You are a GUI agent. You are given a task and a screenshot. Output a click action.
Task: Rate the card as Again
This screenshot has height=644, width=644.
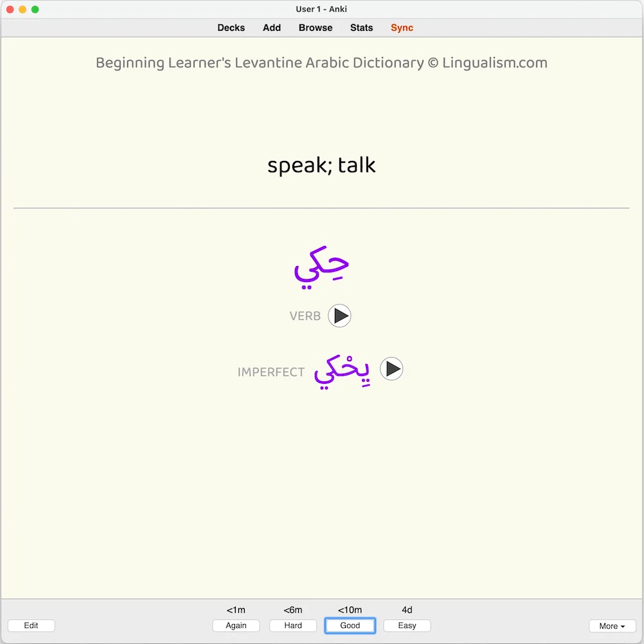click(x=236, y=625)
